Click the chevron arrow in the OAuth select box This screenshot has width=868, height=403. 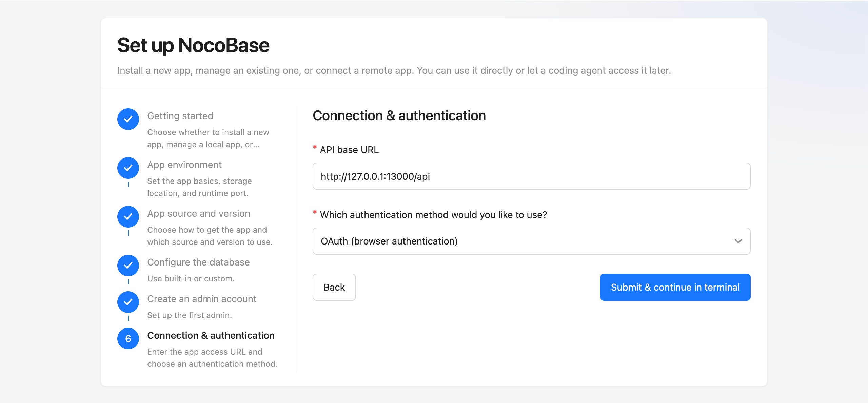tap(738, 241)
